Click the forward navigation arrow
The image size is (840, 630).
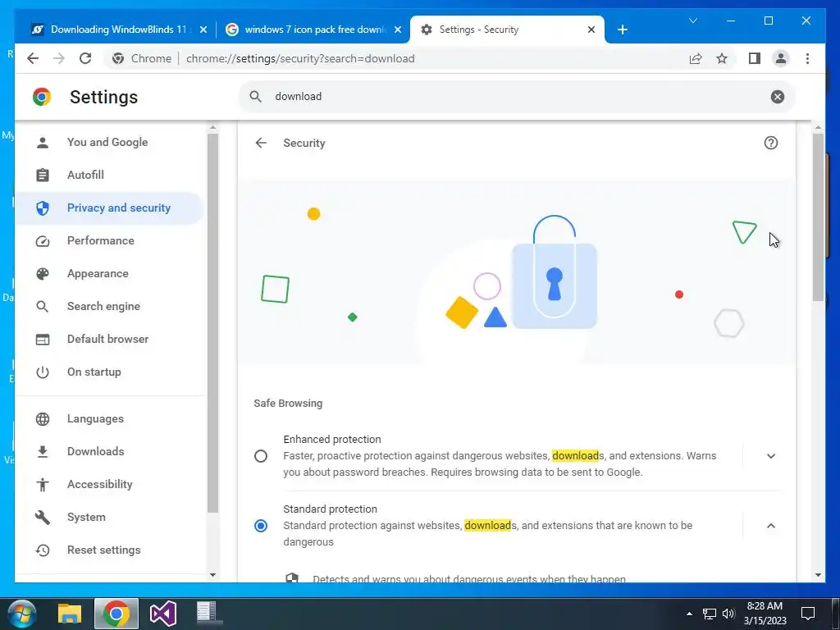pyautogui.click(x=59, y=58)
